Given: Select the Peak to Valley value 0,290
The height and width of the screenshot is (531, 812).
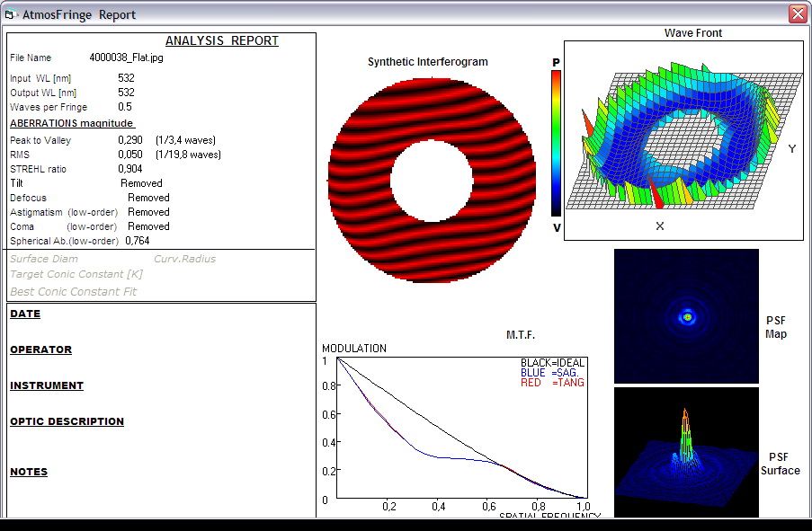Looking at the screenshot, I should tap(130, 140).
